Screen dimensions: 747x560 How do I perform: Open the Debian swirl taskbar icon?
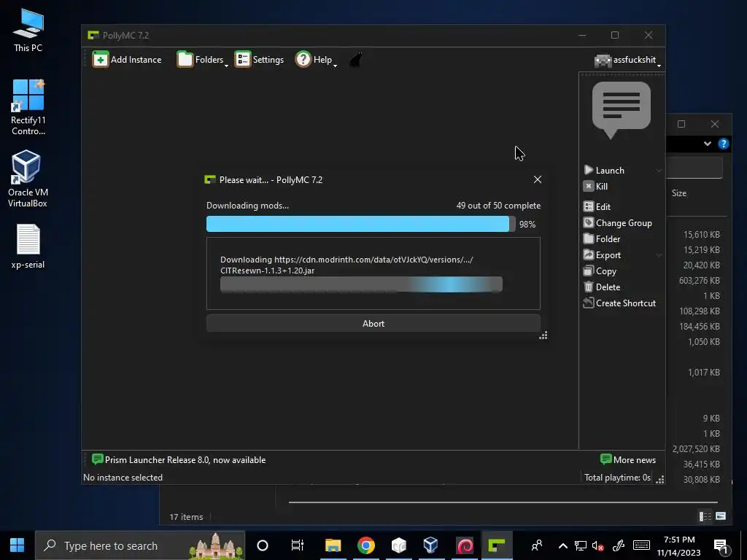point(465,545)
